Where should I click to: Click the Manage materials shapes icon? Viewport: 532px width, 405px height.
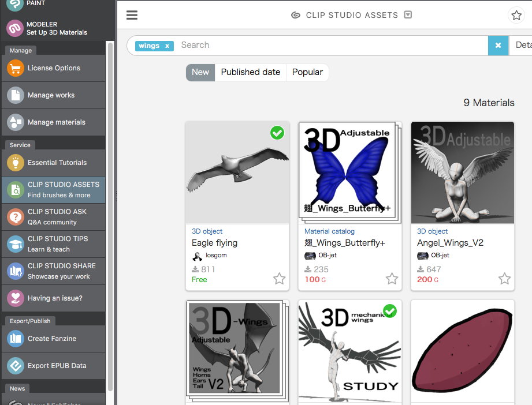(x=15, y=122)
